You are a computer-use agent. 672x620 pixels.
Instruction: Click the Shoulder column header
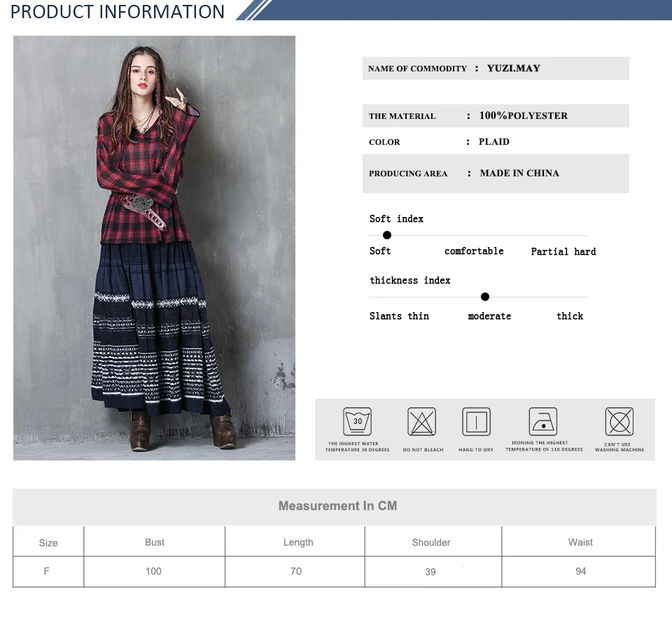point(431,542)
